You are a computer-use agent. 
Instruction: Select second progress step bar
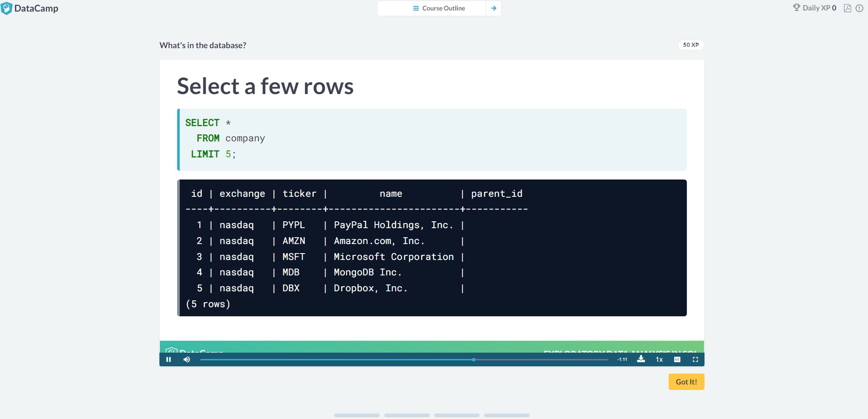click(x=407, y=415)
